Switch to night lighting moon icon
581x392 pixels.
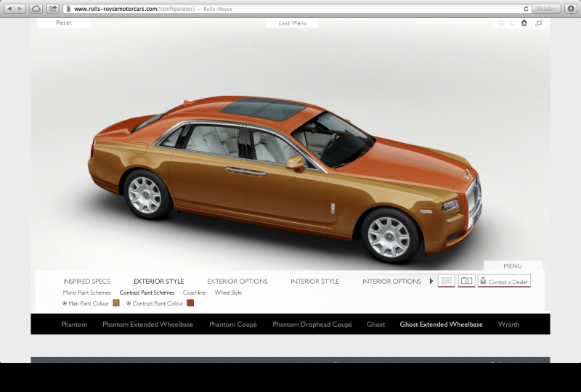[x=513, y=23]
